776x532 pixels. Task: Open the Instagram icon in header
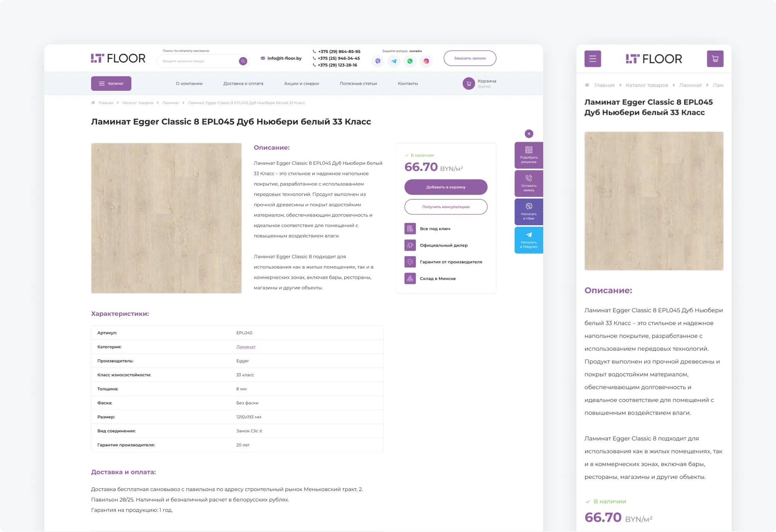coord(426,61)
